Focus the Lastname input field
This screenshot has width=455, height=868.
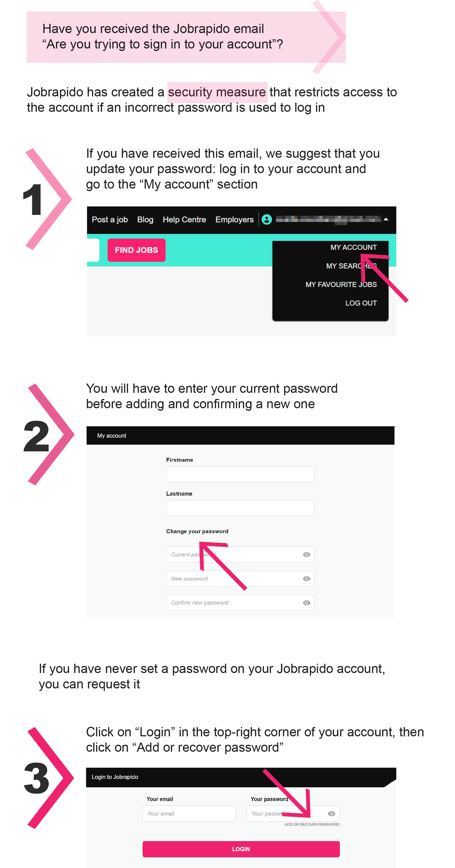click(x=240, y=508)
